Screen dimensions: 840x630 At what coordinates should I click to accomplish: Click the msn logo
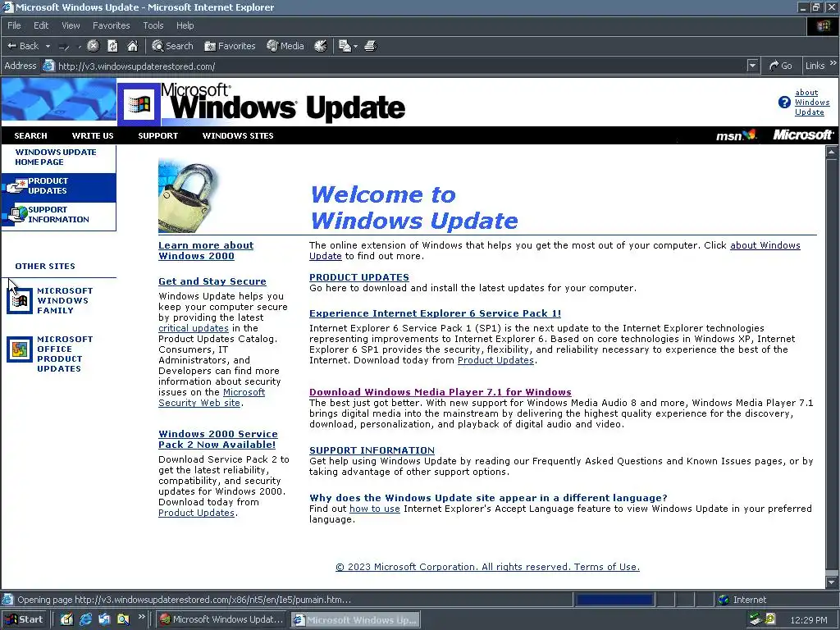tap(737, 135)
